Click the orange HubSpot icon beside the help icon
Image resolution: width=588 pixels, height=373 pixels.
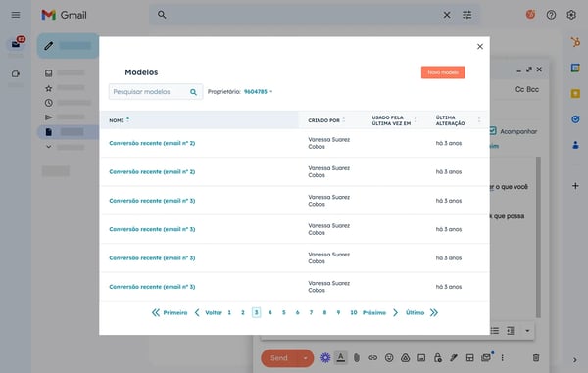(530, 15)
